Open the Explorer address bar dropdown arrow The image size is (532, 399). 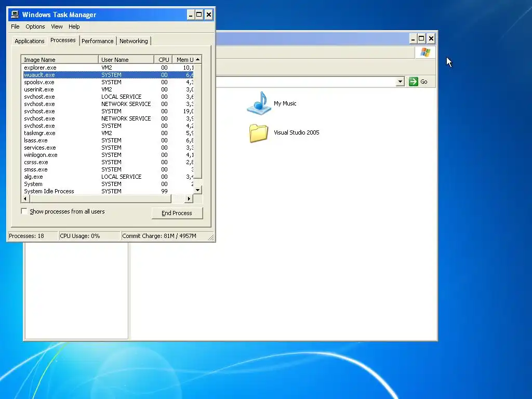(x=400, y=82)
